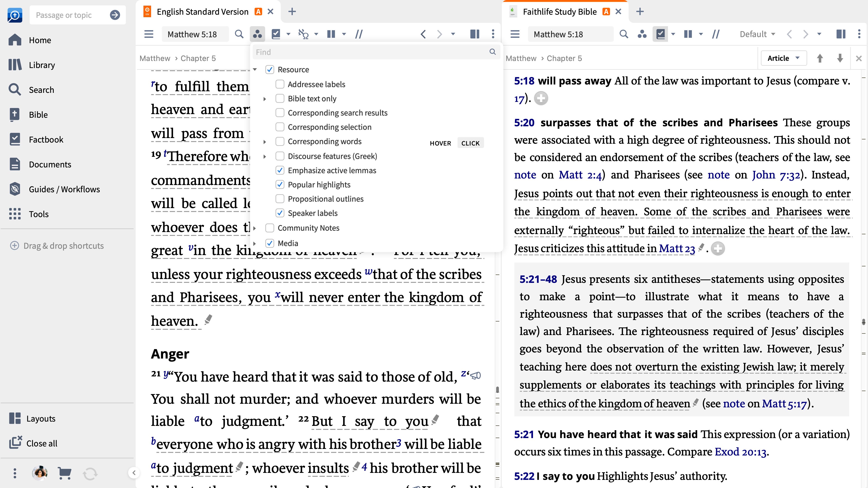Expand Discourse features (Greek)

[265, 156]
